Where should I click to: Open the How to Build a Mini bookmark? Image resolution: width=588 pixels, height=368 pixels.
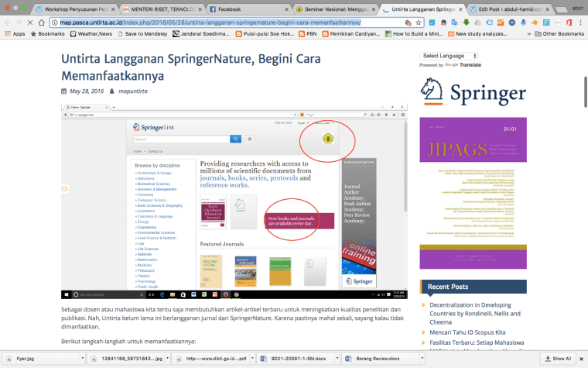tap(414, 34)
